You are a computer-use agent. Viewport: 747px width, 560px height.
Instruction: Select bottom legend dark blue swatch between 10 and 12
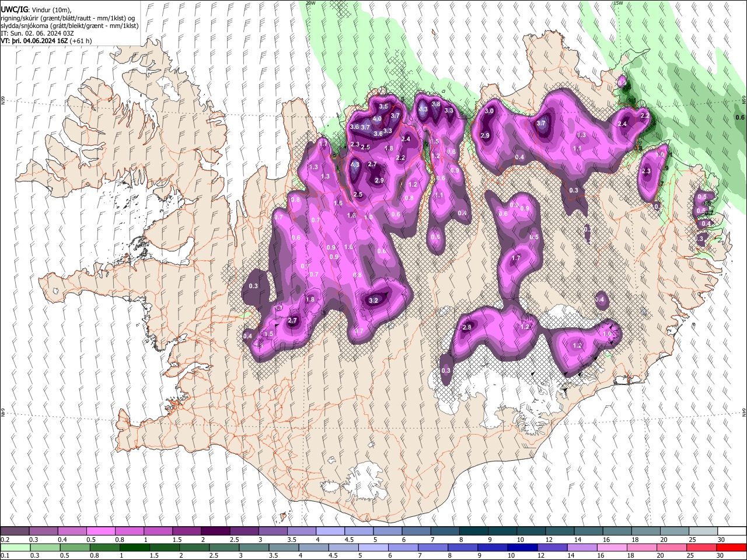click(522, 547)
